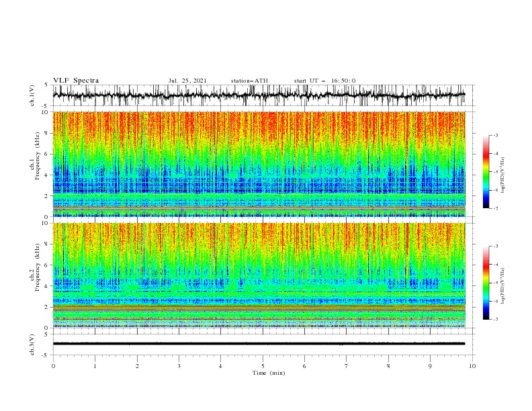Click time axis tick label "5"

click(x=263, y=366)
